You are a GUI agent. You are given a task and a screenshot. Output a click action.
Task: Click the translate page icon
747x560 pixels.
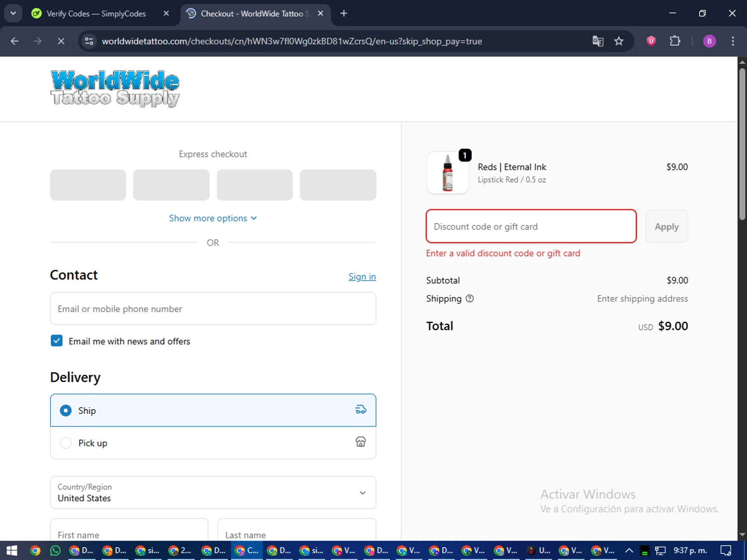click(598, 41)
